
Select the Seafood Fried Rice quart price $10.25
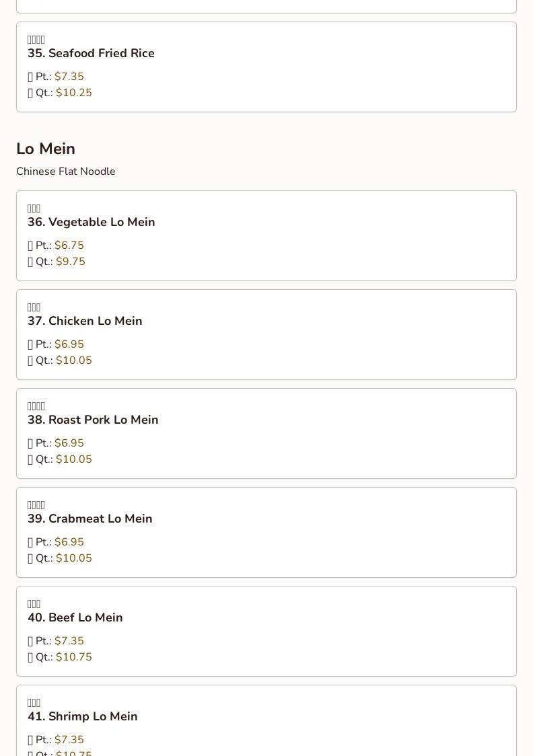coord(73,93)
